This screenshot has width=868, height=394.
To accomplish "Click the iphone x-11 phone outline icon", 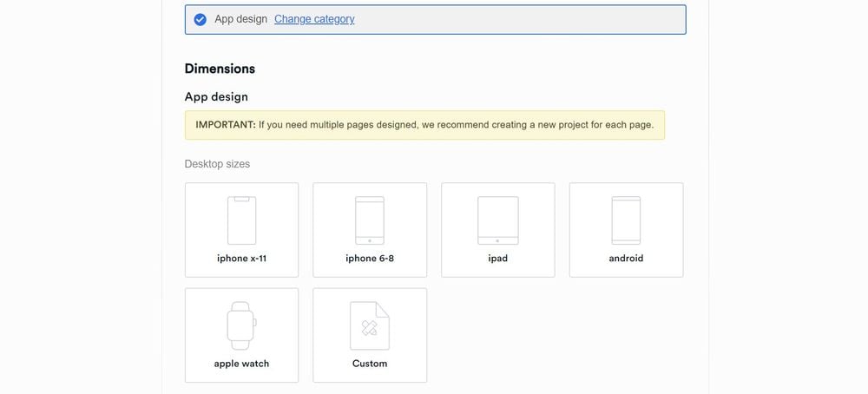I will tap(241, 220).
